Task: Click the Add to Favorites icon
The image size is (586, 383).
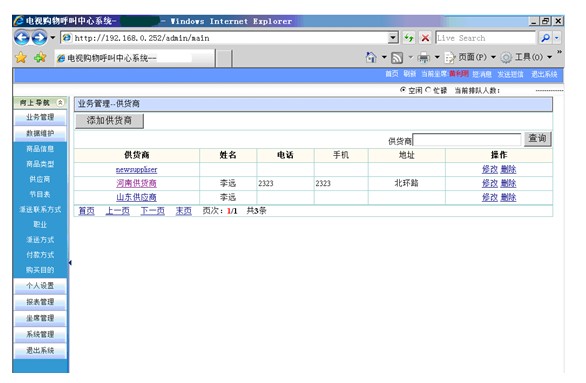Action: pyautogui.click(x=40, y=57)
